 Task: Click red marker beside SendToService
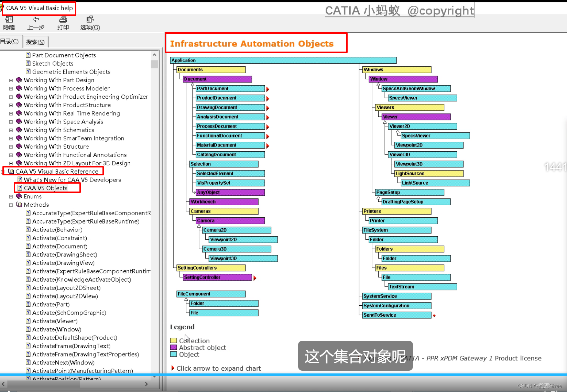[x=434, y=315]
